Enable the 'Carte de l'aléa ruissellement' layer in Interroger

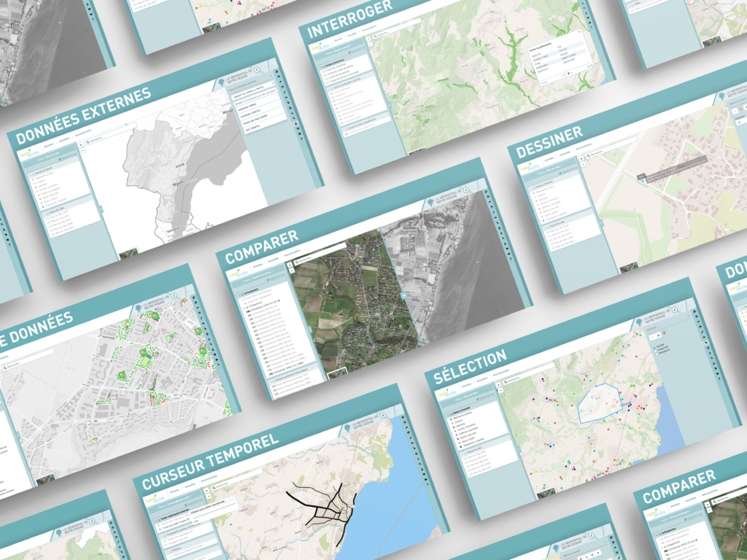(x=348, y=133)
